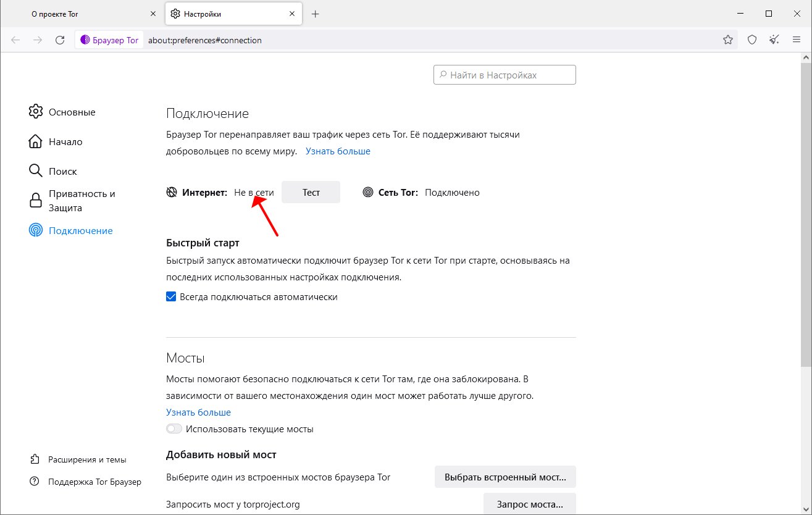
Task: Minimize the browser window
Action: click(740, 13)
